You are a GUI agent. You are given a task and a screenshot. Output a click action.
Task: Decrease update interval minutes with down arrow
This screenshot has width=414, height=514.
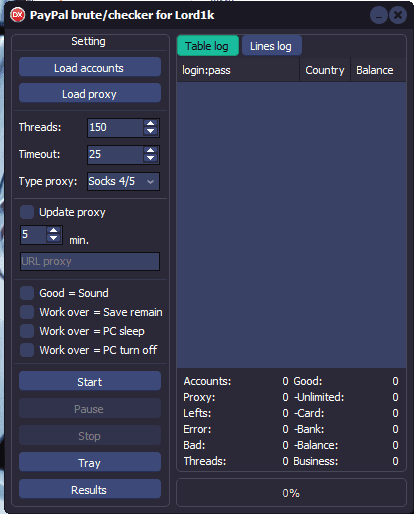coord(54,238)
